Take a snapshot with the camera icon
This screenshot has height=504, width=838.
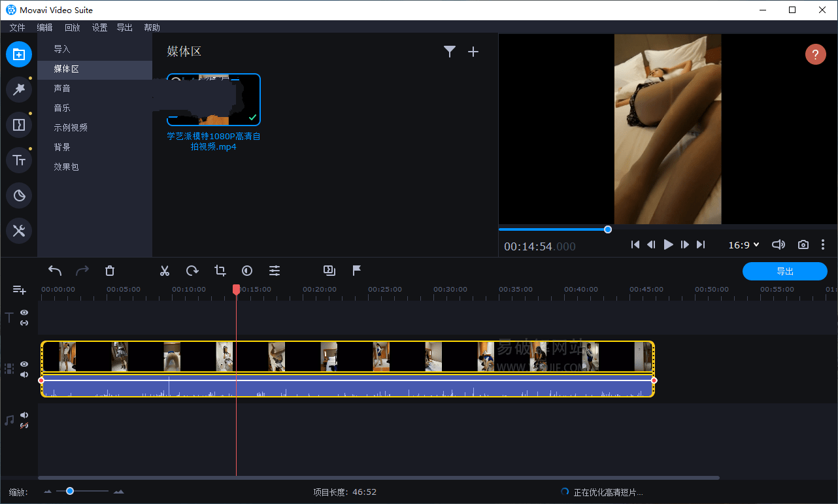tap(803, 244)
